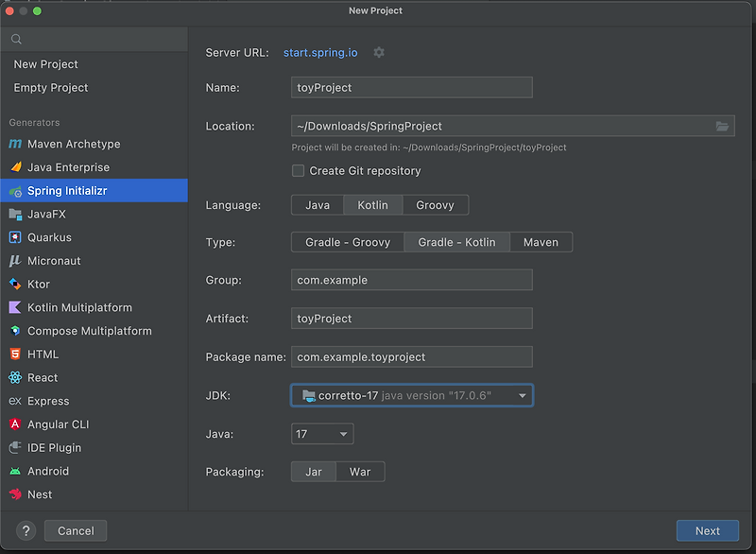
Task: Enable Create Git repository
Action: (x=298, y=171)
